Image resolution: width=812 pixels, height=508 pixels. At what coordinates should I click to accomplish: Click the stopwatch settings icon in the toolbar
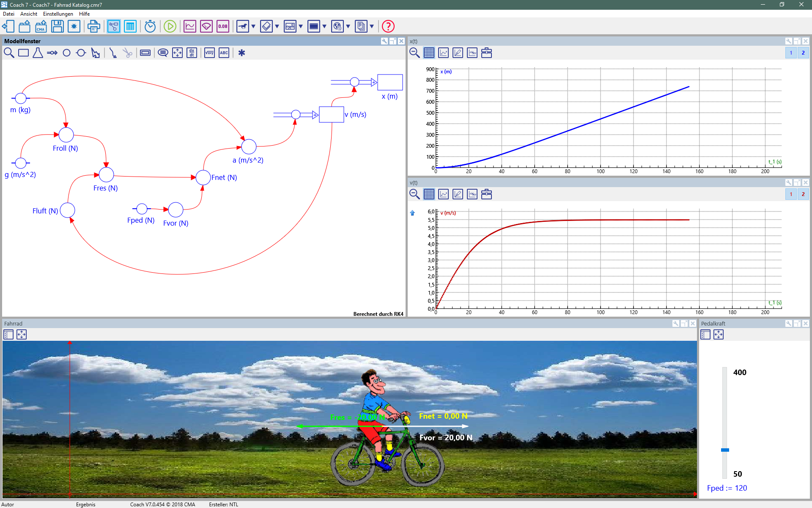coord(150,26)
